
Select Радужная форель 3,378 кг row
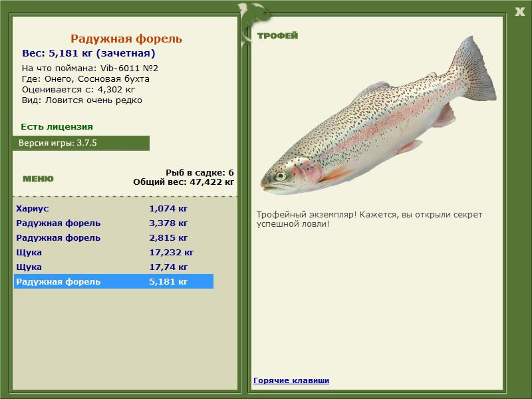click(114, 223)
